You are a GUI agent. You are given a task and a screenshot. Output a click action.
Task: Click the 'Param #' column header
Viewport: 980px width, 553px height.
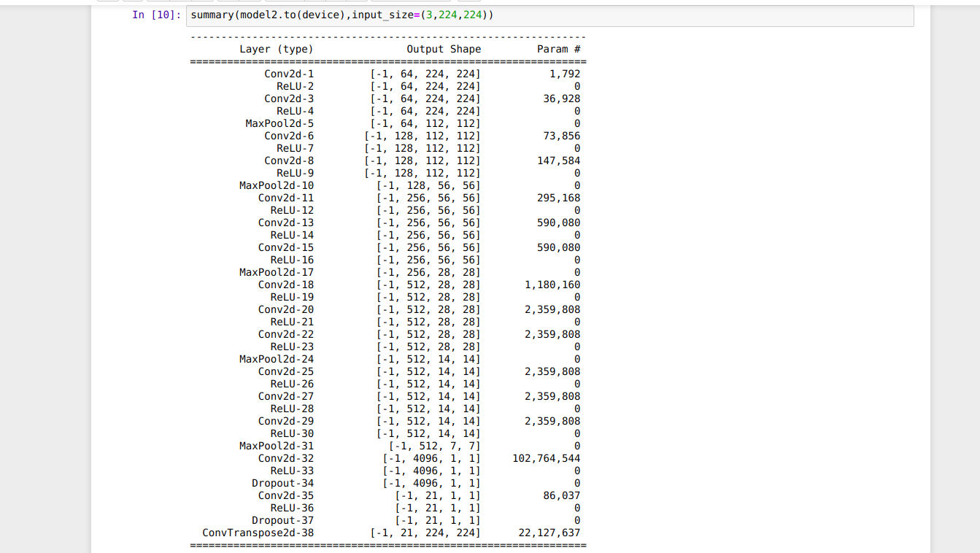click(x=558, y=50)
